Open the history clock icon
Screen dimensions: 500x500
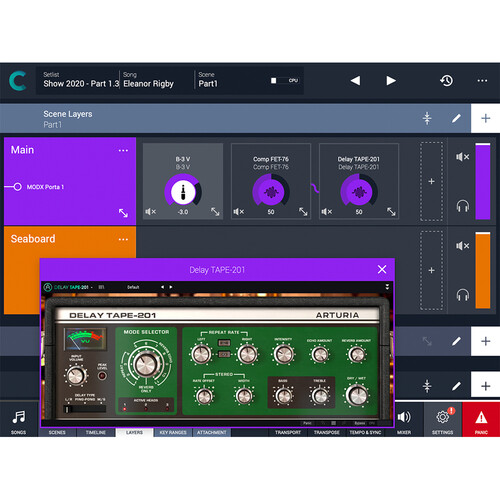click(447, 80)
